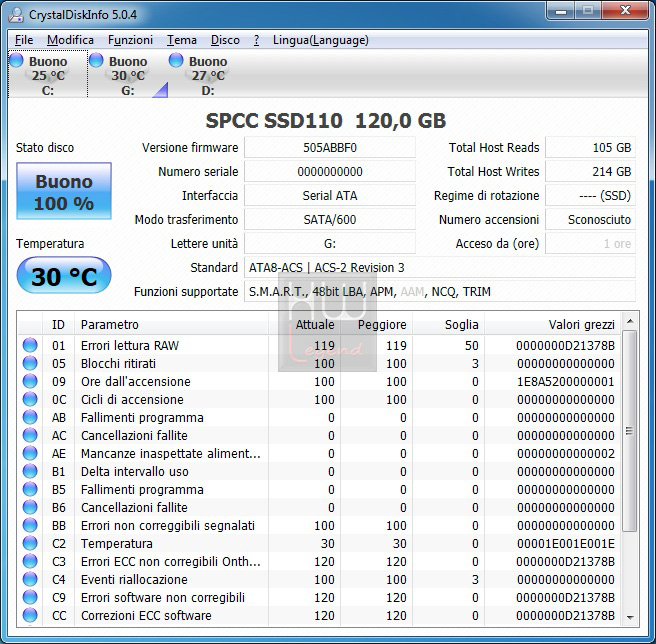This screenshot has height=644, width=656.
Task: Click status icon for Correzioni ECC software
Action: coord(30,615)
